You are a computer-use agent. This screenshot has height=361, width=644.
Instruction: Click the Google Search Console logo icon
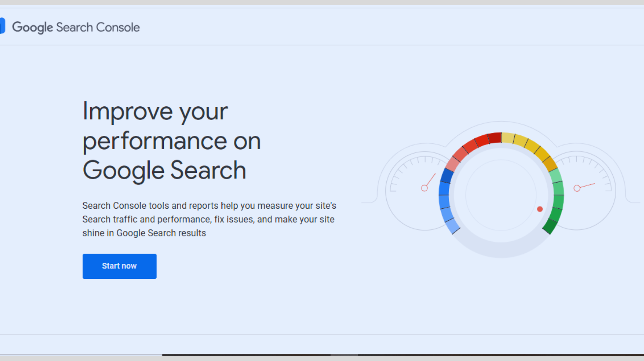pyautogui.click(x=2, y=26)
